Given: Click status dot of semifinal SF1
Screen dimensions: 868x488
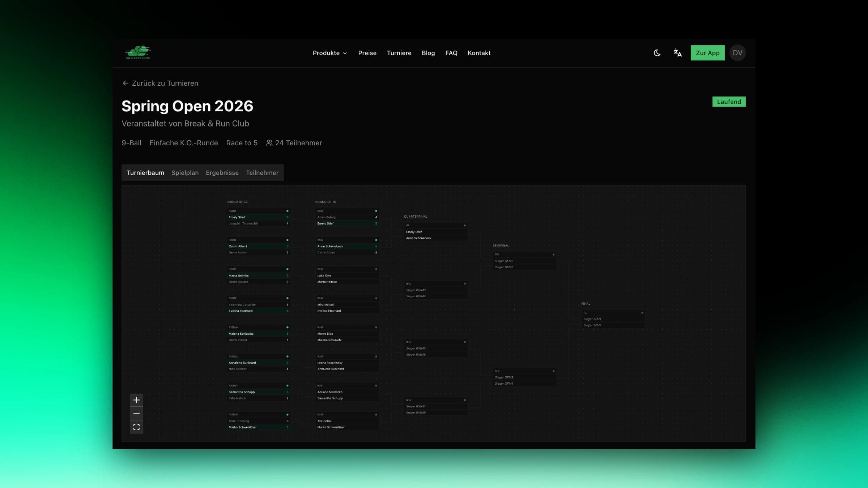Looking at the screenshot, I should (553, 254).
